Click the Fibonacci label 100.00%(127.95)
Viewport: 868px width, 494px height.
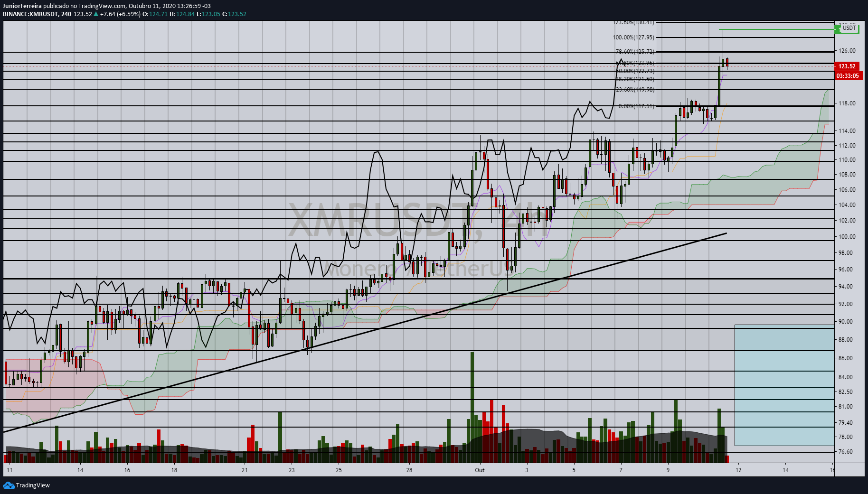[633, 37]
